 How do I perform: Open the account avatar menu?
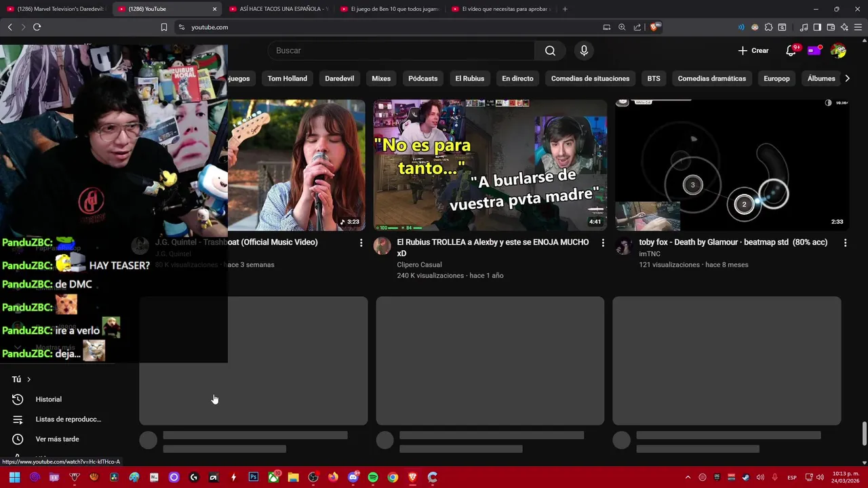coord(838,51)
